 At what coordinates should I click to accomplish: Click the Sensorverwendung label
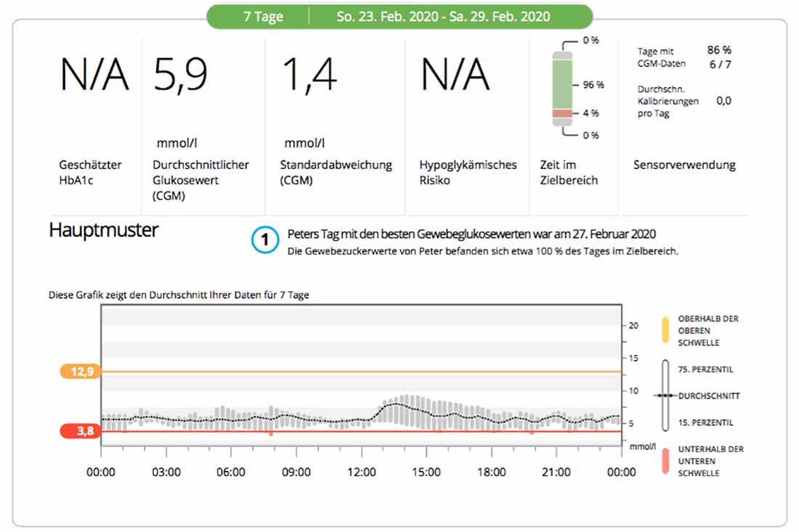[x=684, y=165]
